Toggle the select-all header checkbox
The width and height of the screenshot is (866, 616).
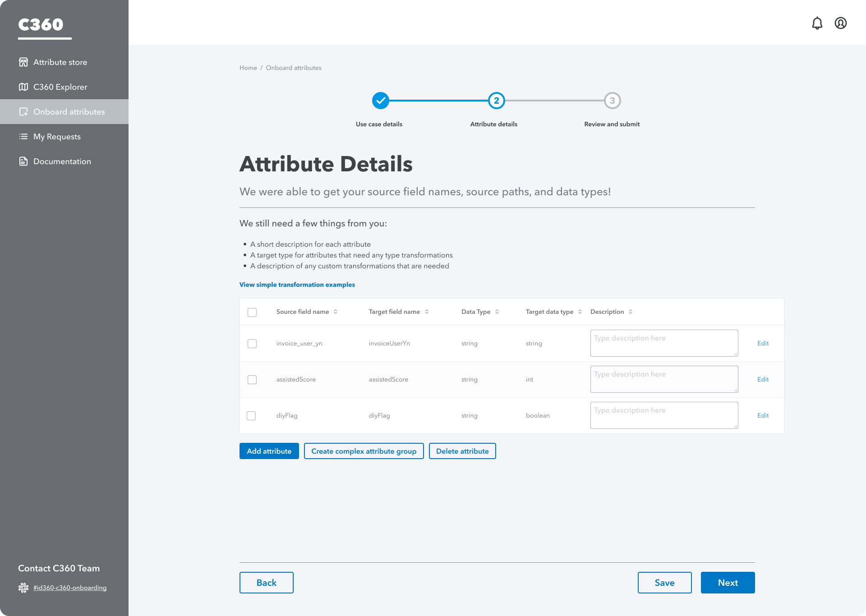(252, 312)
